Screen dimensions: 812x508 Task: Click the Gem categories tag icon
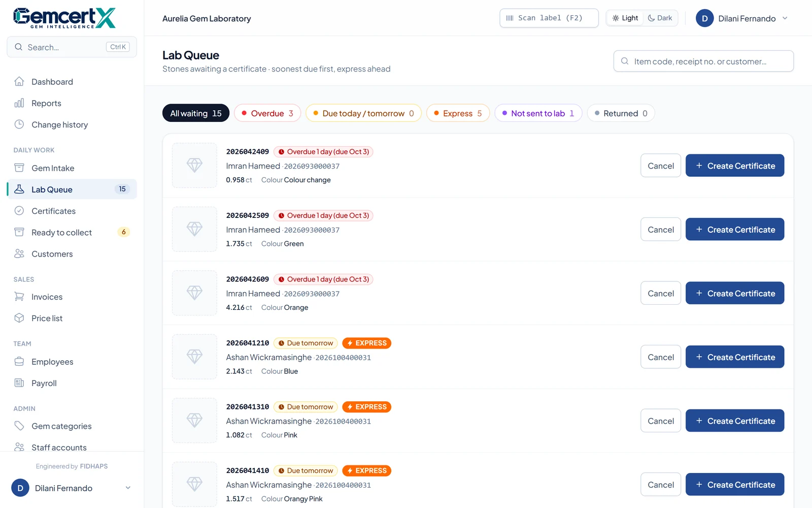pos(19,426)
